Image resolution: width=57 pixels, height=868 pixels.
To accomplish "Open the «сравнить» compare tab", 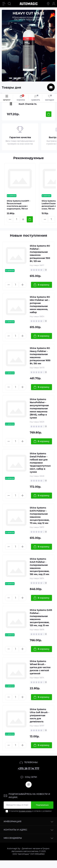I will tap(36, 98).
